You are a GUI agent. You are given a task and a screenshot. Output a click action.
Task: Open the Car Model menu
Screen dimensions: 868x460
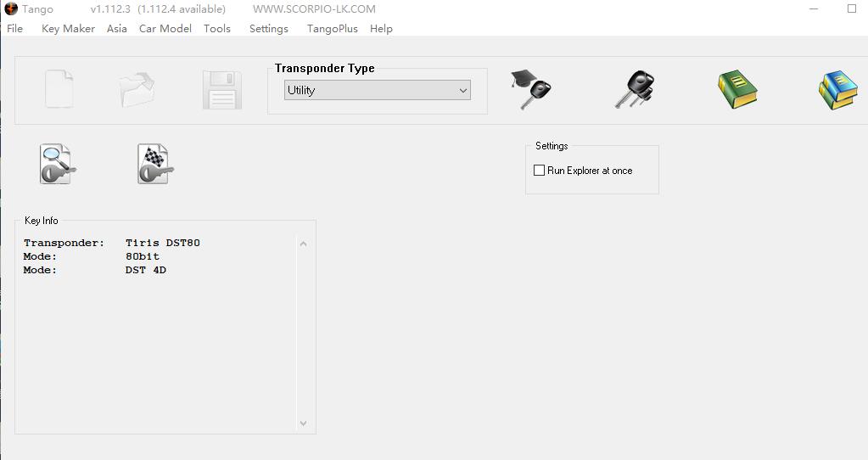(165, 29)
